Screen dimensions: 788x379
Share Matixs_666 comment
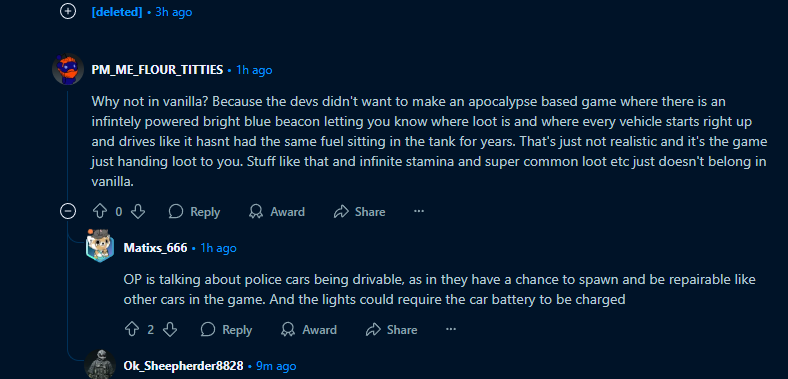(392, 330)
